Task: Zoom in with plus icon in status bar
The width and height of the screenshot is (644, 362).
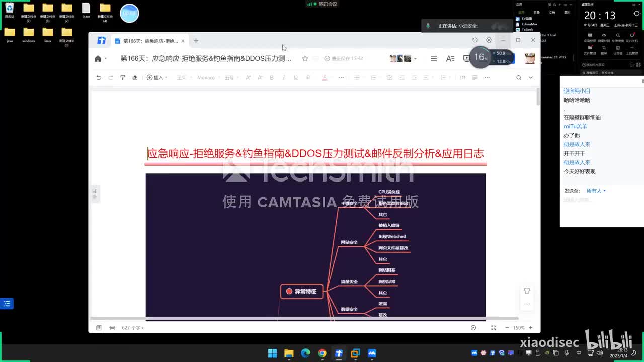Action: (x=531, y=328)
